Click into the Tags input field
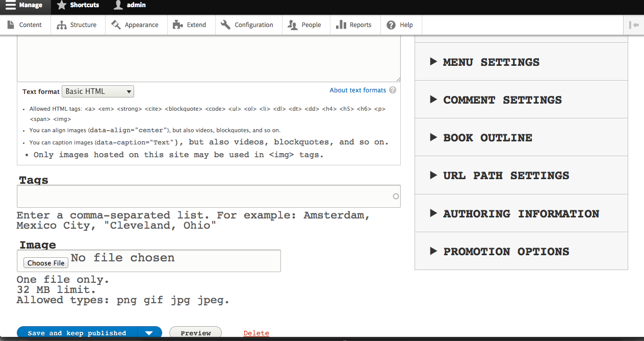The image size is (644, 341). point(209,196)
